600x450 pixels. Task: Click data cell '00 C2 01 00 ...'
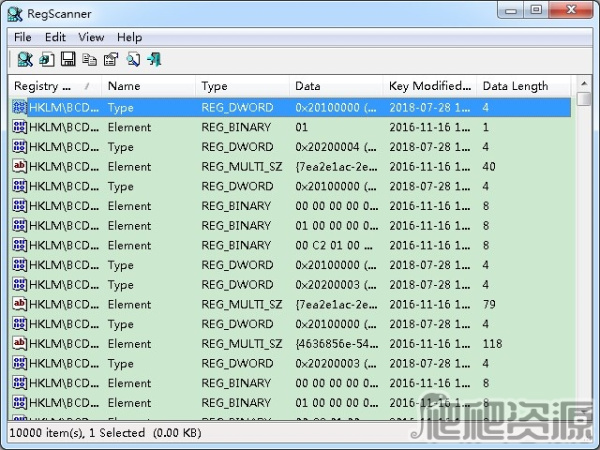(334, 245)
